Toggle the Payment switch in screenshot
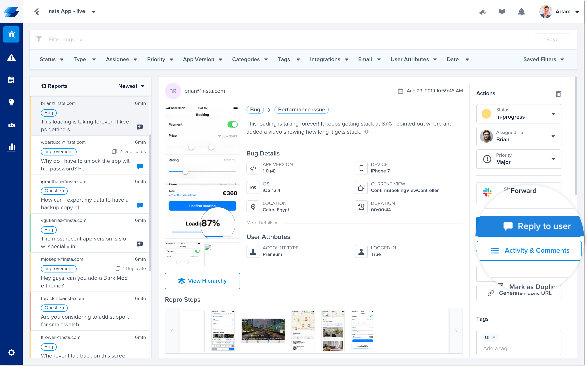This screenshot has height=366, width=588. 232,124
